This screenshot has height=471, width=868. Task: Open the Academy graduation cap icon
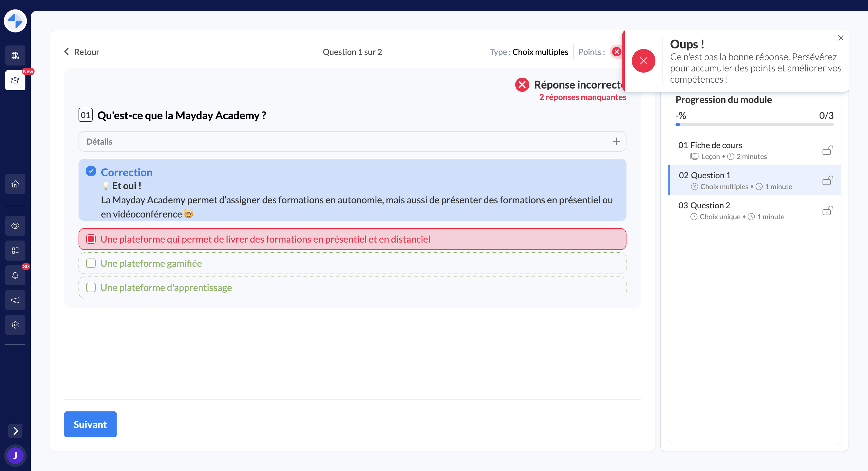(15, 80)
